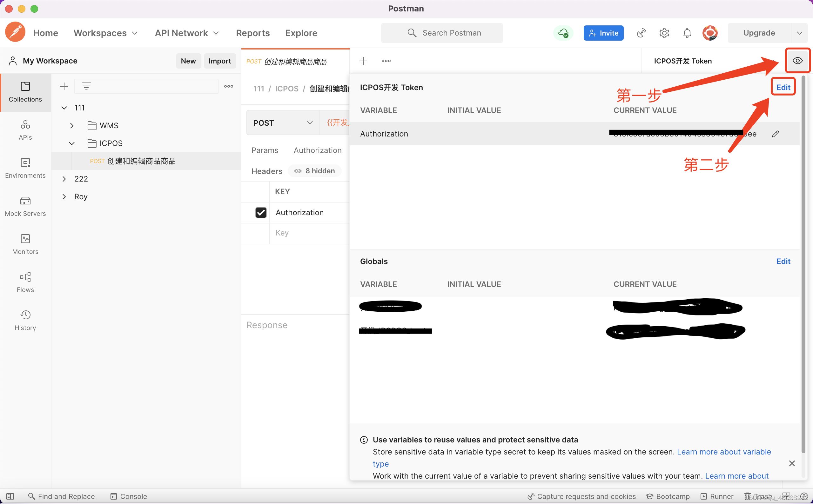Switch to the Params tab
Viewport: 813px width, 504px height.
pyautogui.click(x=265, y=150)
